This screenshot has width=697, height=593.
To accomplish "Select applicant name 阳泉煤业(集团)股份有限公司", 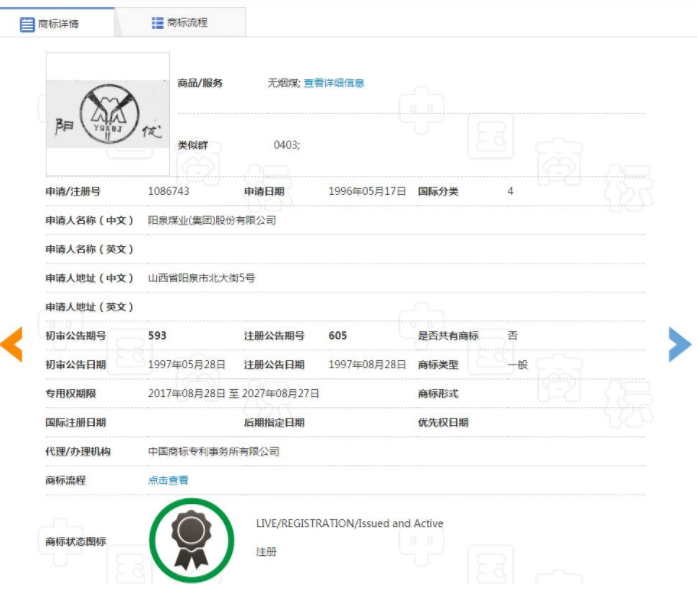I will 212,220.
